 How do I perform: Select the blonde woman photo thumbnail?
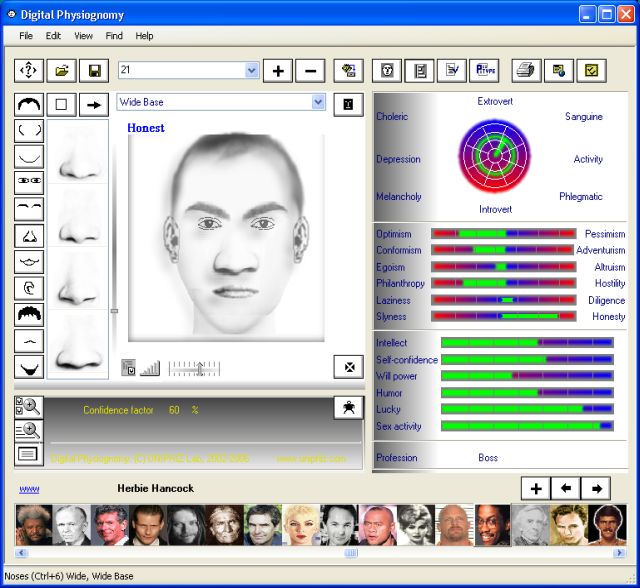[x=300, y=525]
